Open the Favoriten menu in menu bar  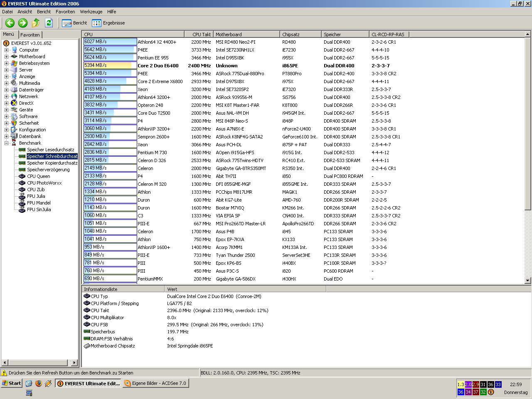[65, 12]
